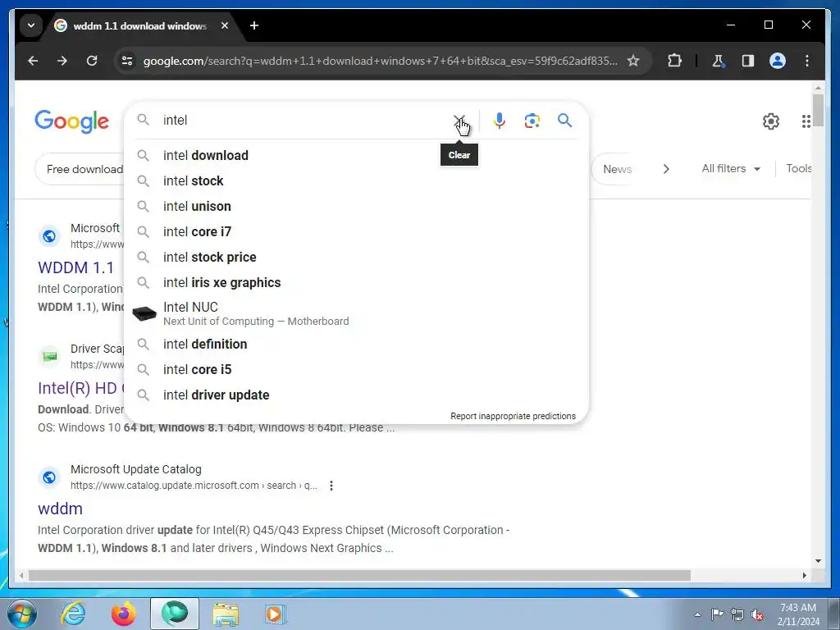Open media player taskbar icon
Viewport: 840px width, 630px height.
click(276, 614)
